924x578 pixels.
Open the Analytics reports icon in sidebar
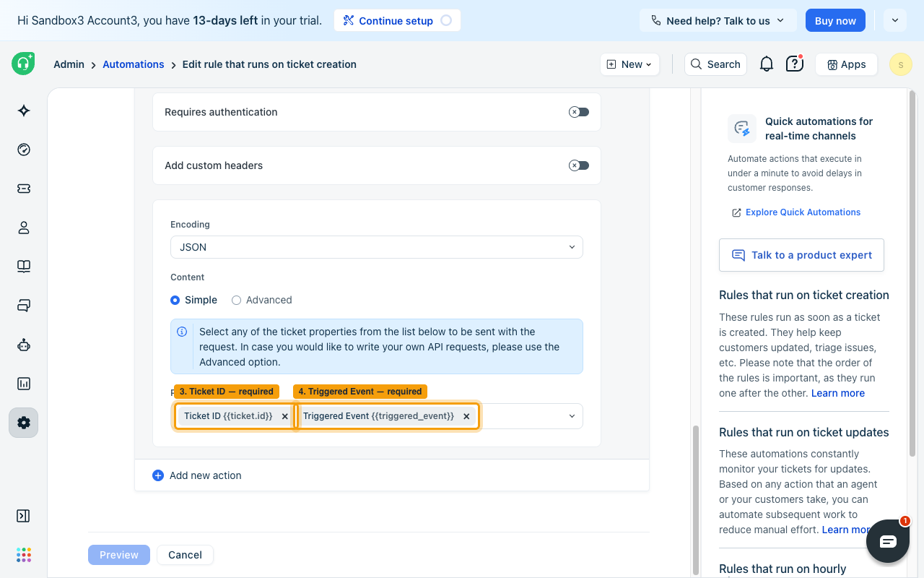23,384
